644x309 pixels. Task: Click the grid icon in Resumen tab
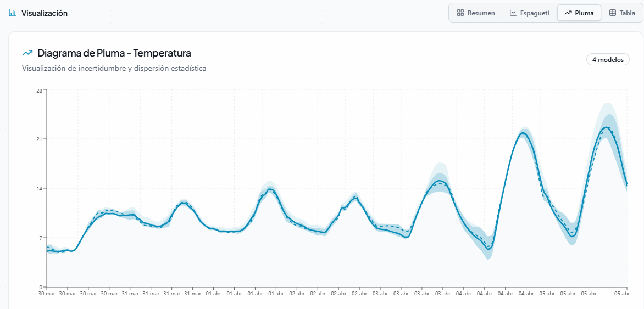tap(460, 13)
